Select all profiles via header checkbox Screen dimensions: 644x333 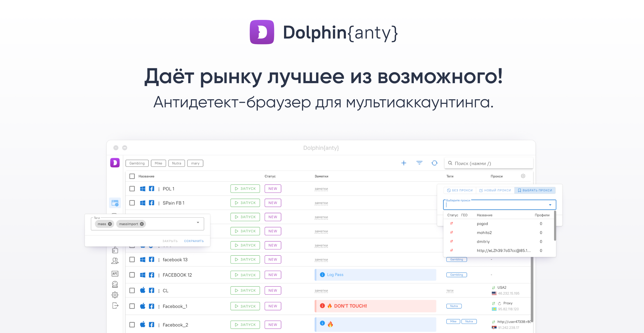132,176
